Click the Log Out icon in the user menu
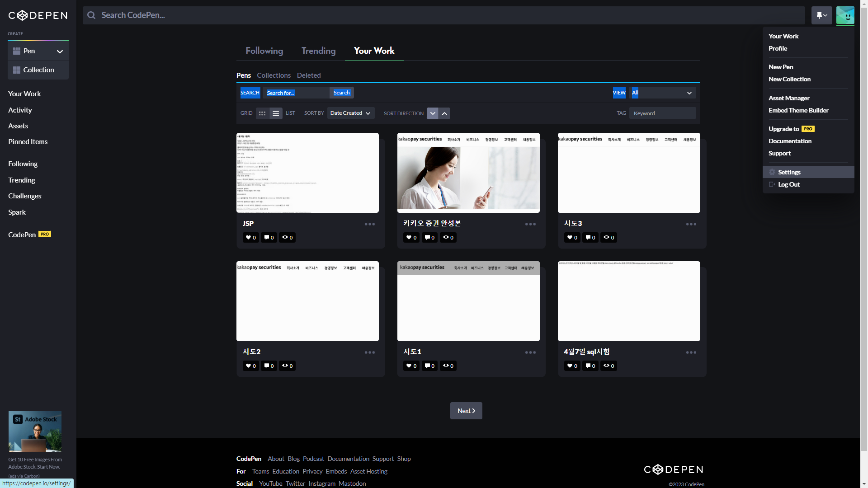The height and width of the screenshot is (488, 868). [x=772, y=184]
